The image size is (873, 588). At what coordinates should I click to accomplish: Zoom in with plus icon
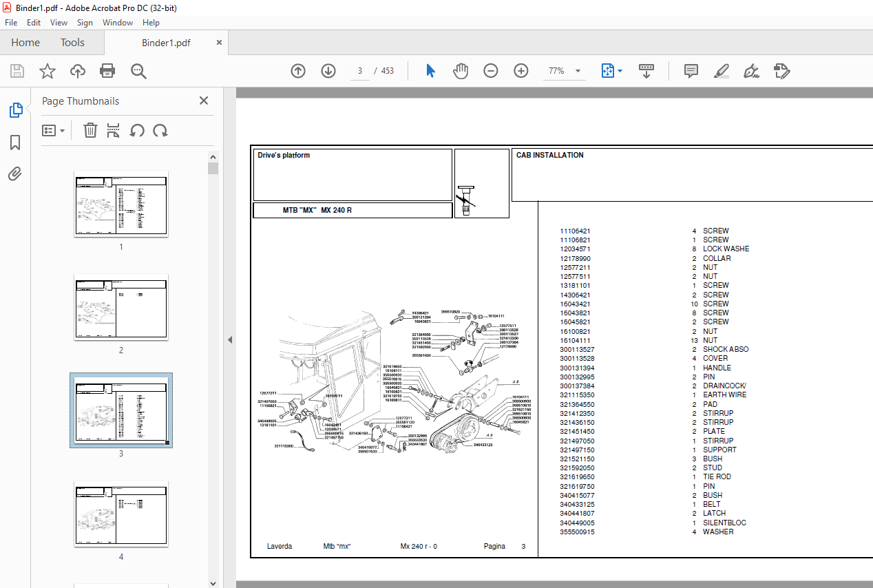coord(521,71)
